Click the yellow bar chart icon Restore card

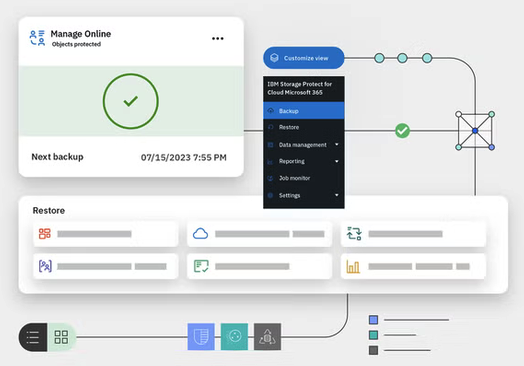point(353,266)
